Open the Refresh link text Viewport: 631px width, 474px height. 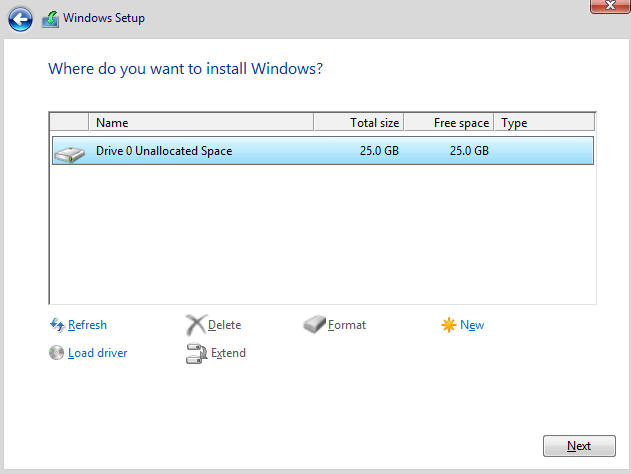[87, 325]
